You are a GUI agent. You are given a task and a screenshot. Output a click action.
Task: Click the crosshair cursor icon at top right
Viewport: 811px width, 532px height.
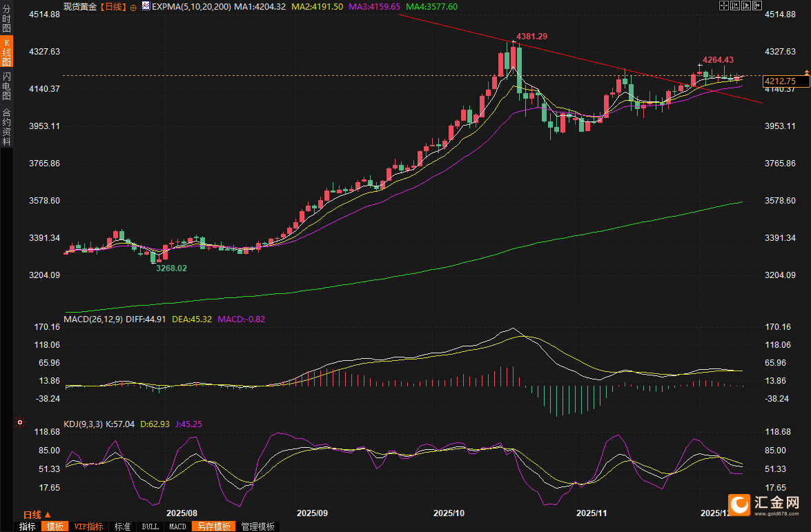[723, 6]
